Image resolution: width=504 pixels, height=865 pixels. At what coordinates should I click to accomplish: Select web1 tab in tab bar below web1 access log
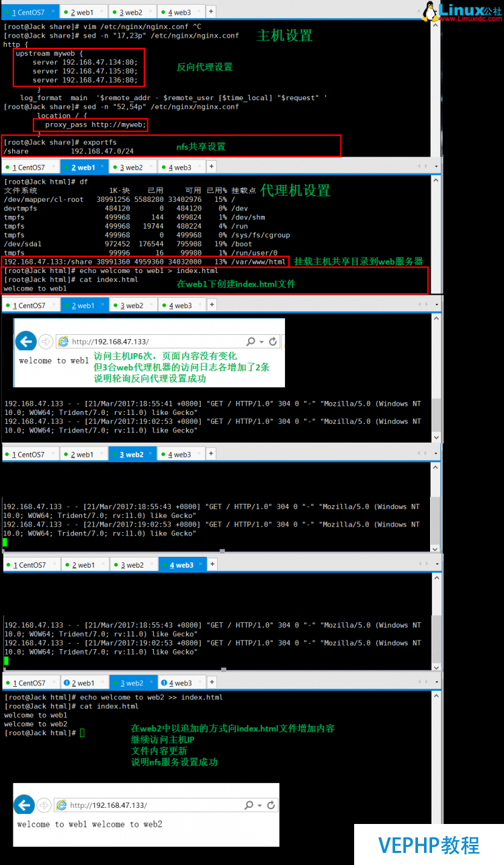pyautogui.click(x=84, y=455)
